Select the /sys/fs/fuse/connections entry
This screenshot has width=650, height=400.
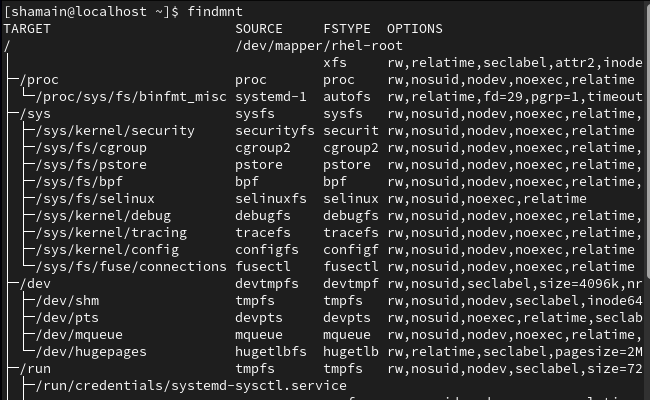(131, 267)
